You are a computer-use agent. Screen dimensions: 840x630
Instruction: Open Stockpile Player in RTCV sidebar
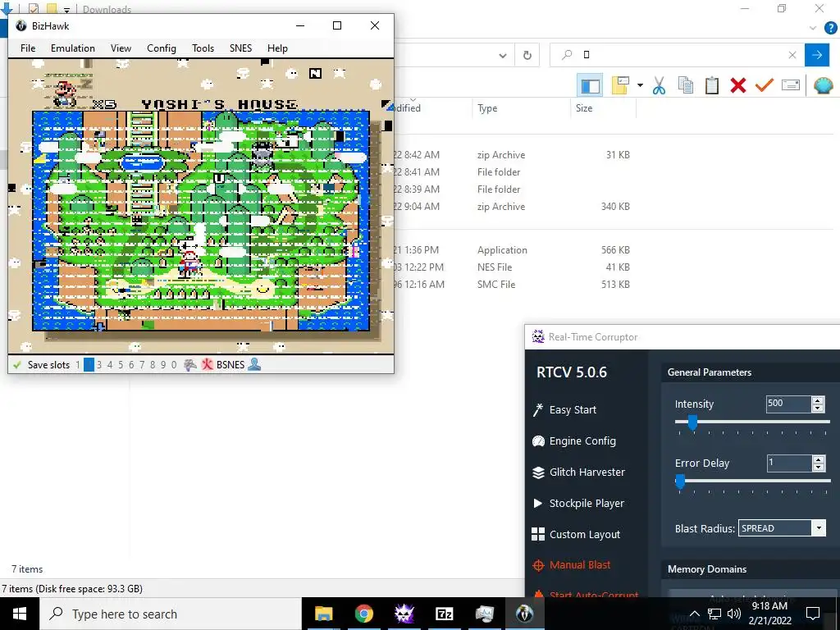tap(577, 504)
